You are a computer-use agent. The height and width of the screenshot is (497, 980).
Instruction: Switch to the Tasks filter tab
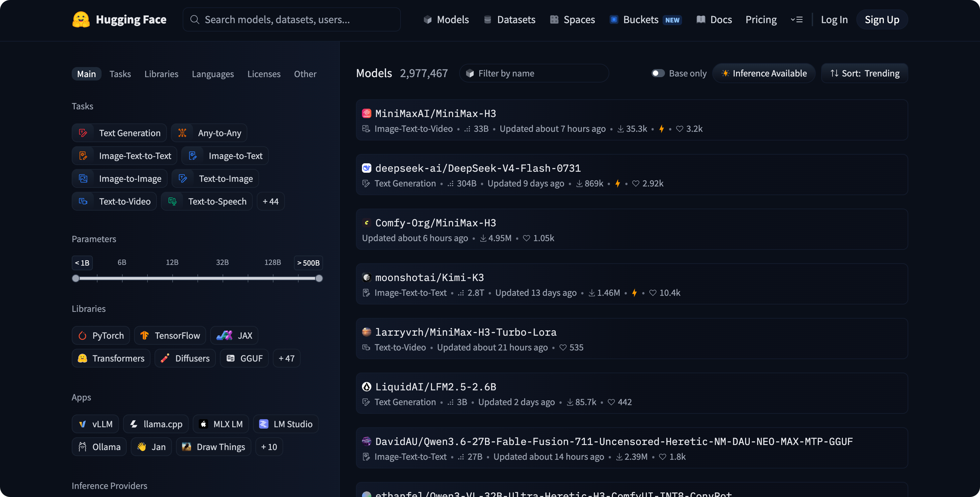click(120, 74)
